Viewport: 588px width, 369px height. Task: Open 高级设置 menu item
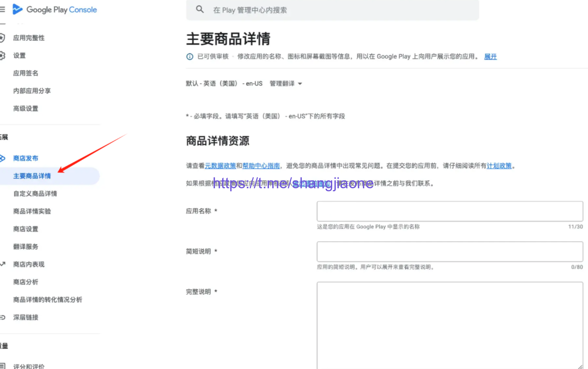(x=26, y=109)
